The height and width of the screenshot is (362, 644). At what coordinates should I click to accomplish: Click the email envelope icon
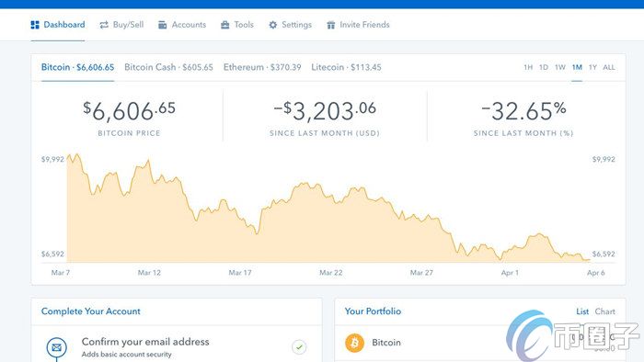[x=57, y=347]
